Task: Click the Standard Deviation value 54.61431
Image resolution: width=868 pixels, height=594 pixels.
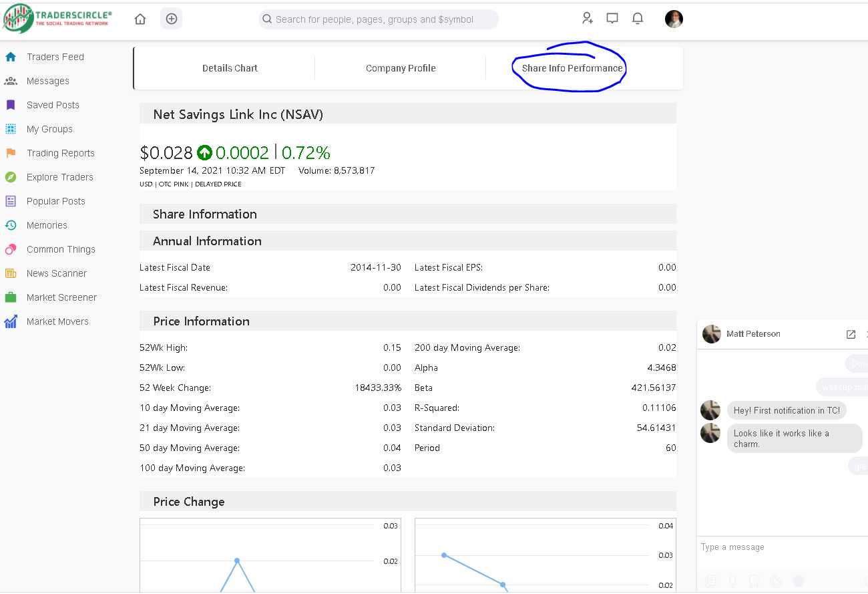Action: tap(656, 428)
